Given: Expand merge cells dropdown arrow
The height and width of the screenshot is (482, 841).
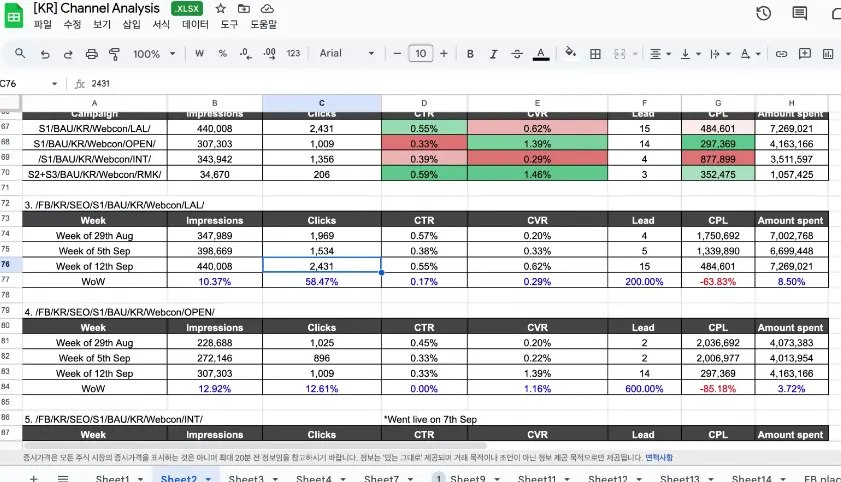Looking at the screenshot, I should tap(635, 54).
